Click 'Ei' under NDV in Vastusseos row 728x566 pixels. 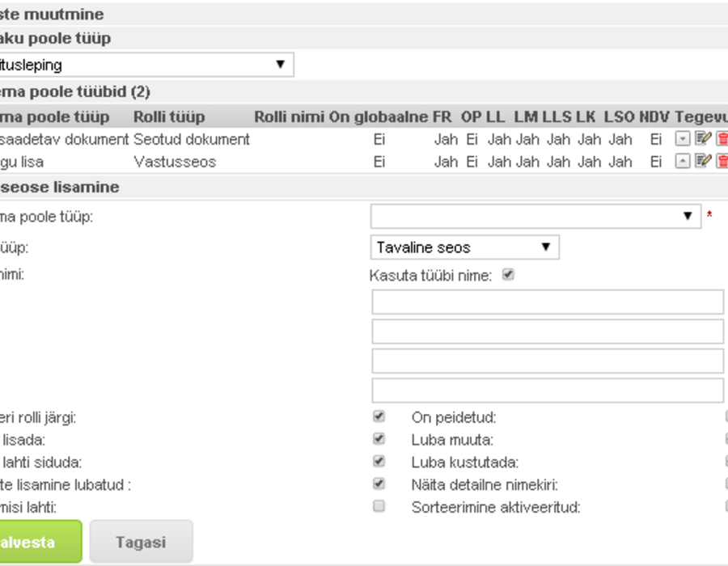tap(655, 162)
